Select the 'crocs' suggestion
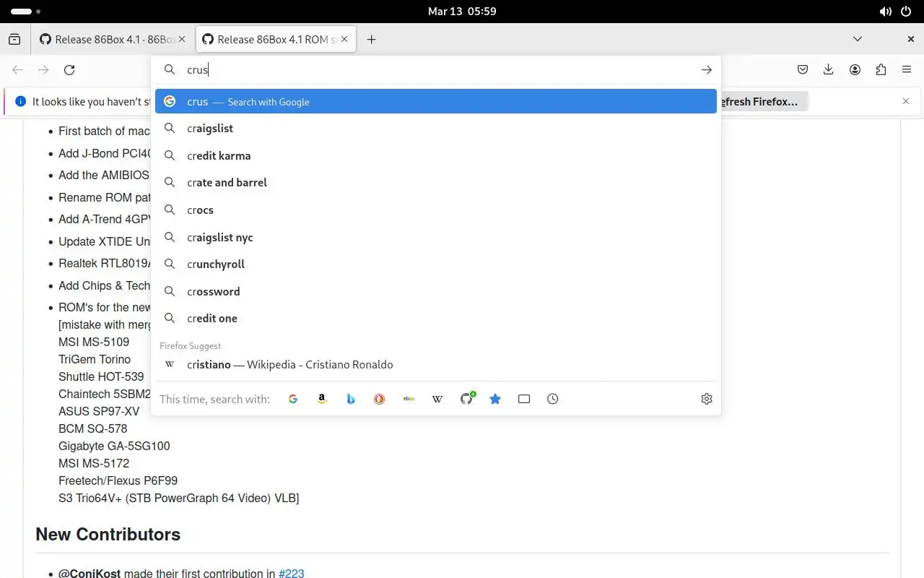Screen dimensions: 924x578 436,210
